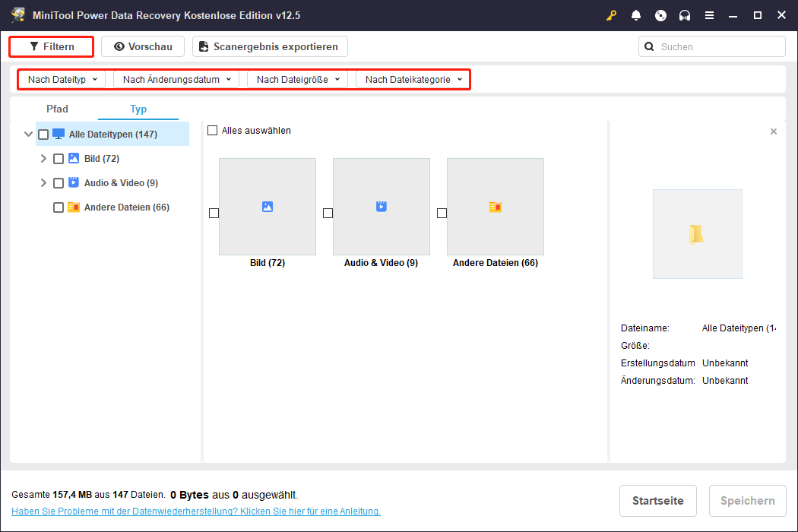The width and height of the screenshot is (798, 532).
Task: Click the Speichern button
Action: pos(748,501)
